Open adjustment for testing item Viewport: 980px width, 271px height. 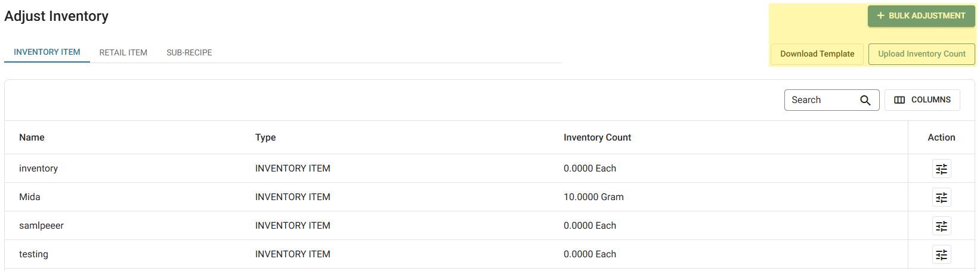[x=941, y=254]
